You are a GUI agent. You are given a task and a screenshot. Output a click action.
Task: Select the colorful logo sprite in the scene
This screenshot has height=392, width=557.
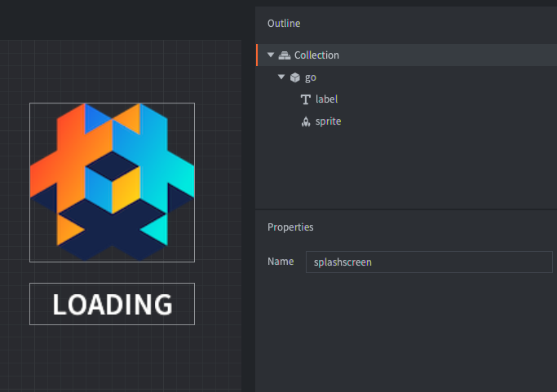pyautogui.click(x=112, y=182)
